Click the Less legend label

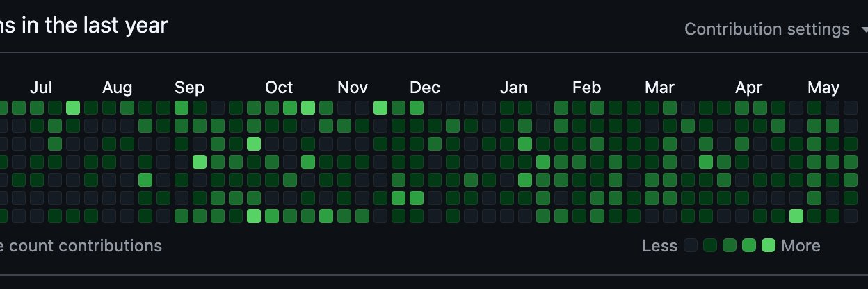659,246
